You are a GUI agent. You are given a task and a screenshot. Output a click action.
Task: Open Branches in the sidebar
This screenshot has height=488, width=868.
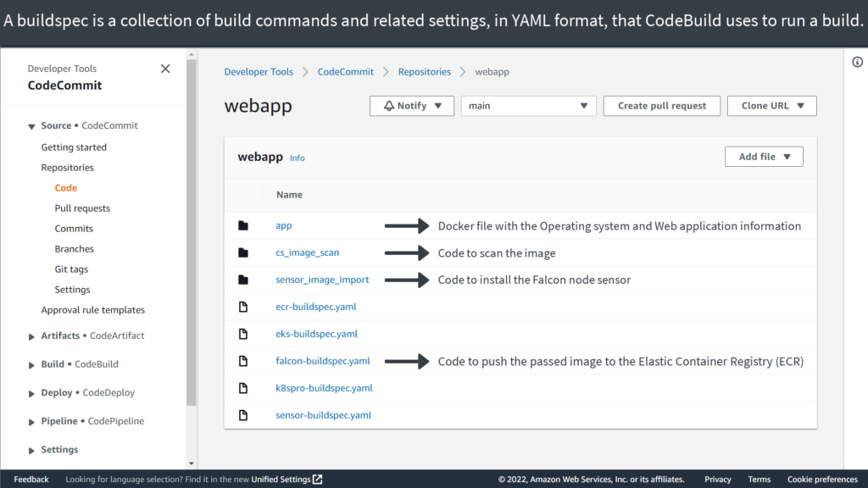[75, 249]
